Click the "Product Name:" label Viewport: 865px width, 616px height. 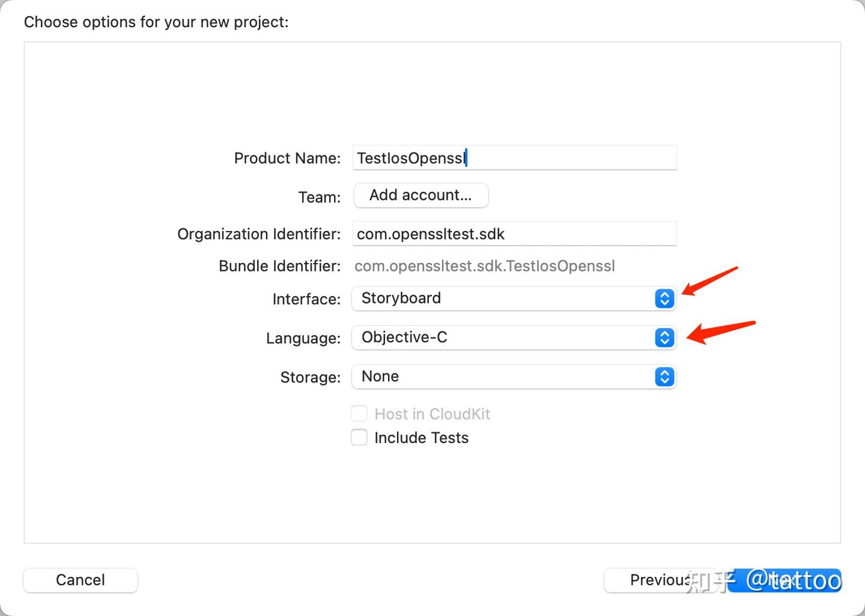coord(287,159)
